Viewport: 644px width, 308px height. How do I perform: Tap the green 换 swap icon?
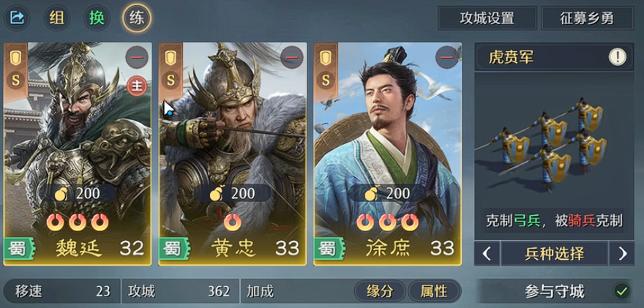click(x=97, y=18)
